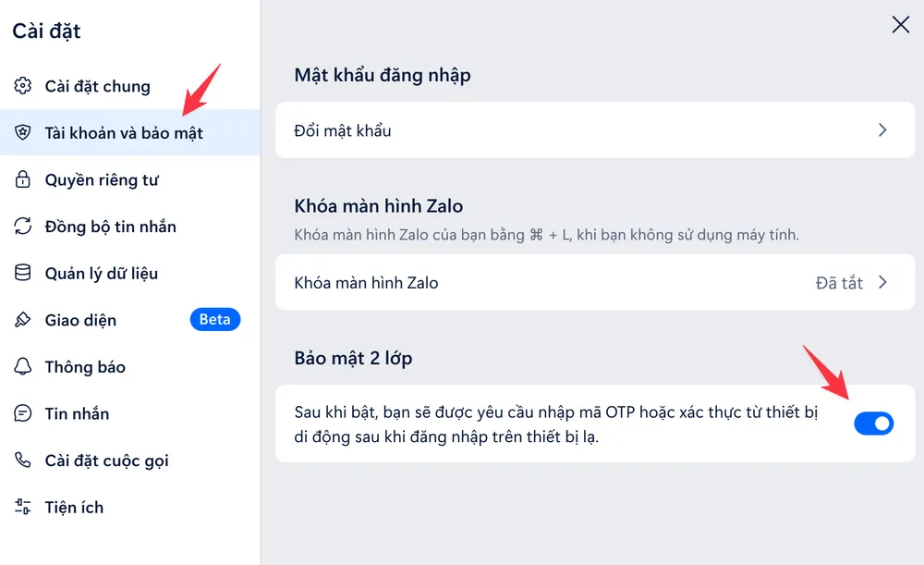Disable the Bảo mật 2 lớp toggle

(x=873, y=423)
